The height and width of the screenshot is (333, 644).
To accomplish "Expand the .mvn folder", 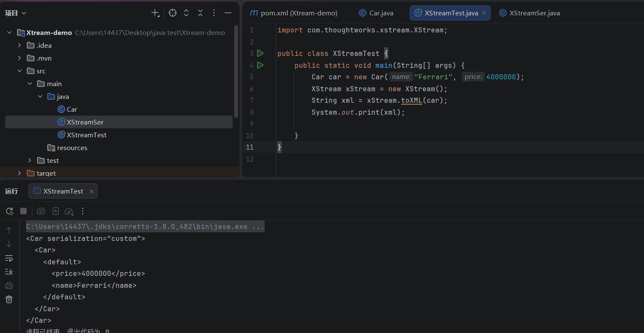I will [19, 58].
